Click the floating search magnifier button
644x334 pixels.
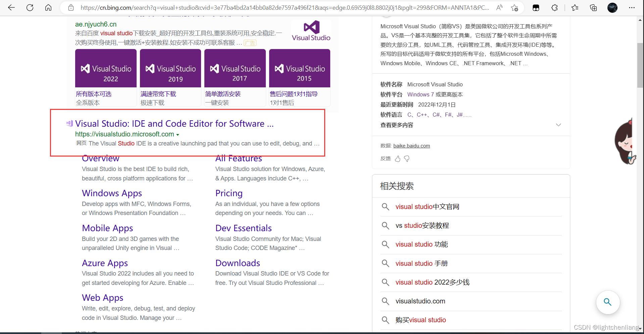(608, 302)
